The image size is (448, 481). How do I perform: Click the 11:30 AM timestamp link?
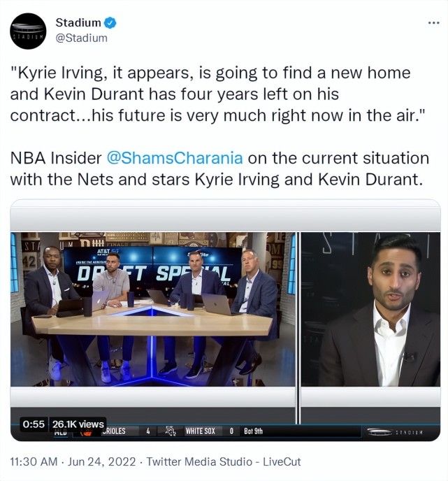point(34,461)
